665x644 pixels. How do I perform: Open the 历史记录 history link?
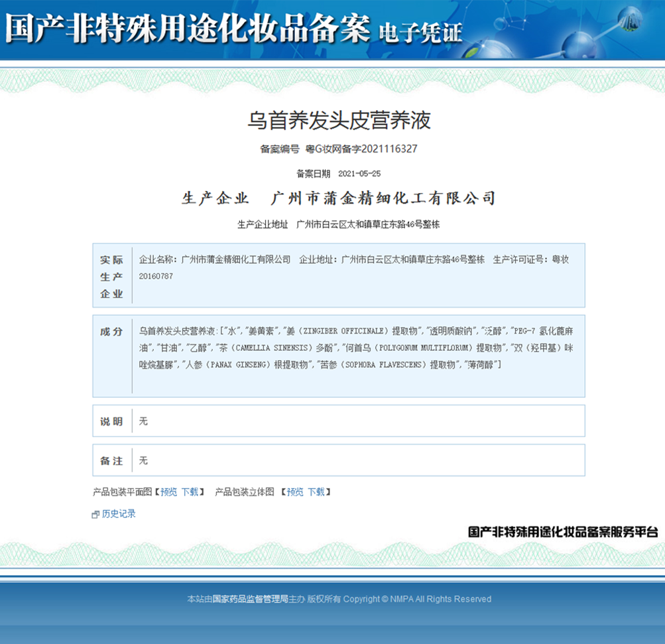pyautogui.click(x=118, y=514)
